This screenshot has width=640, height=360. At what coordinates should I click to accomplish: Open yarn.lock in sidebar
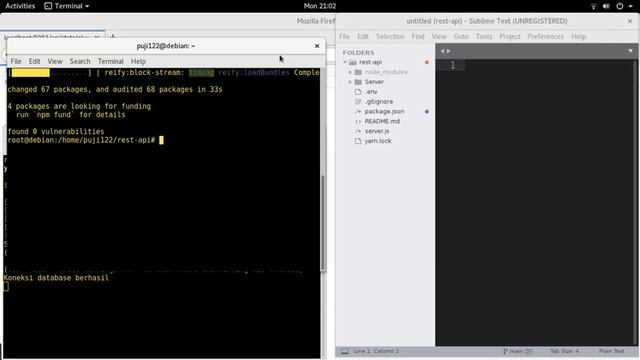[378, 141]
